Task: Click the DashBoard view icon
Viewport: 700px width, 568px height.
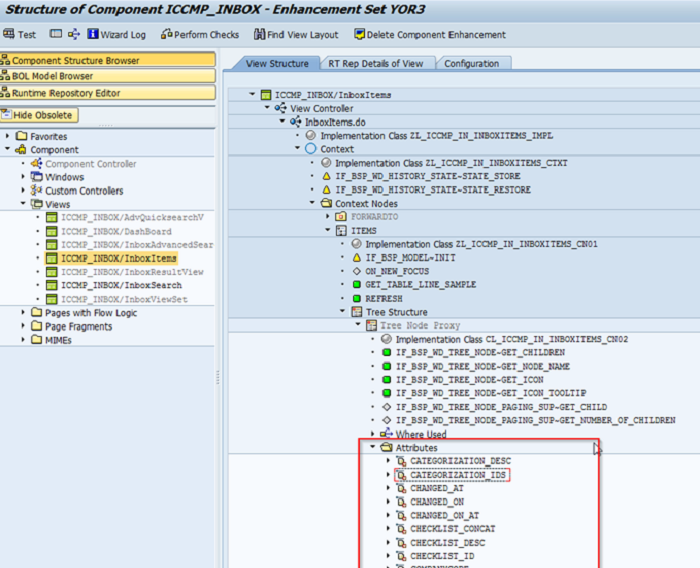Action: tap(52, 231)
